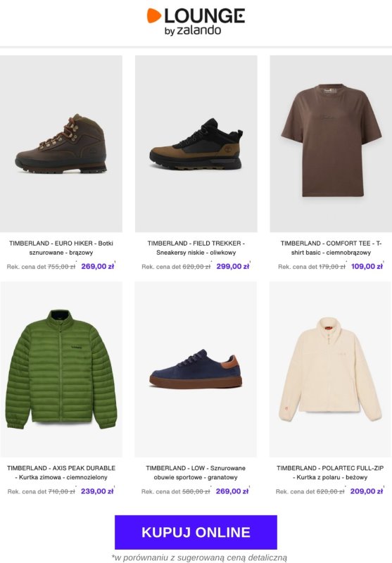Open the TIMBERLAND - COMFORT TEE title link

point(331,248)
